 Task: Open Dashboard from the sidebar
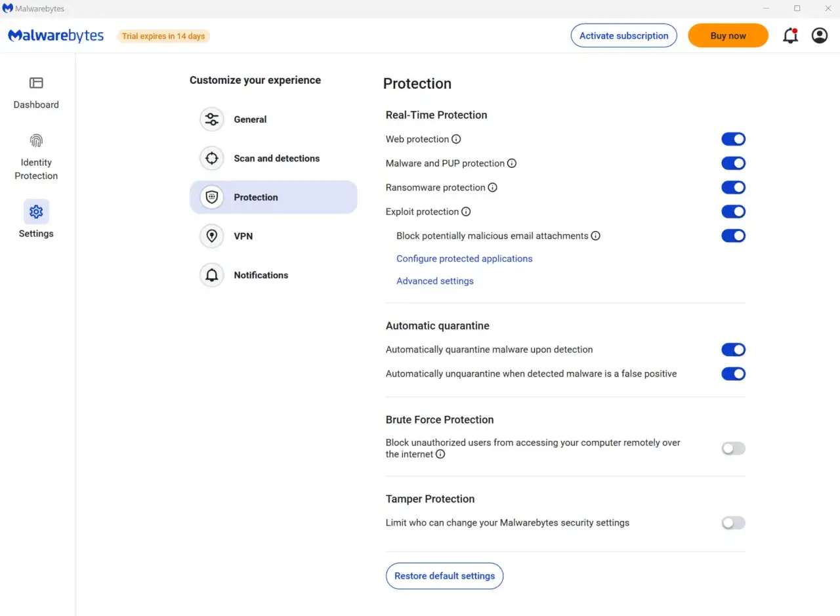(x=36, y=93)
